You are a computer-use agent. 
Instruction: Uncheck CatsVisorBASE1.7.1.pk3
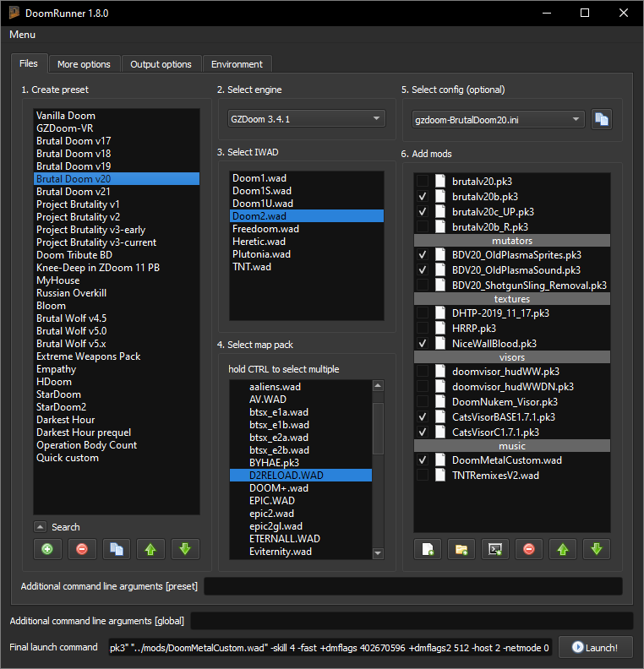pos(423,416)
